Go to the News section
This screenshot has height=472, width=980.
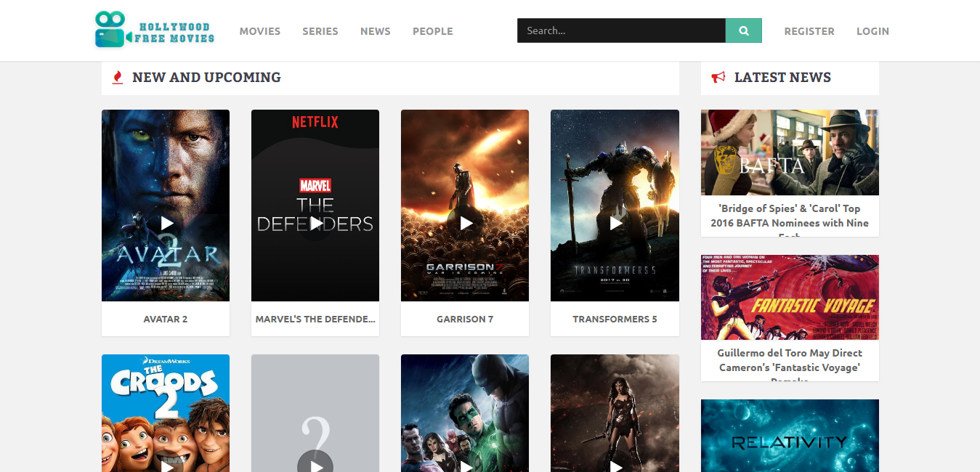[x=376, y=31]
